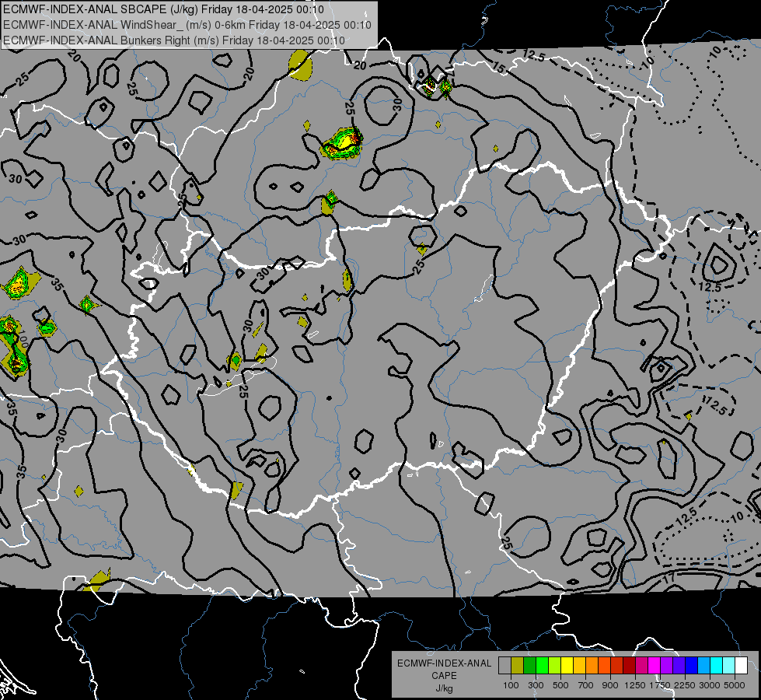761x700 pixels.
Task: Click the SBCAPE (J/kg) header line
Action: 163,9
